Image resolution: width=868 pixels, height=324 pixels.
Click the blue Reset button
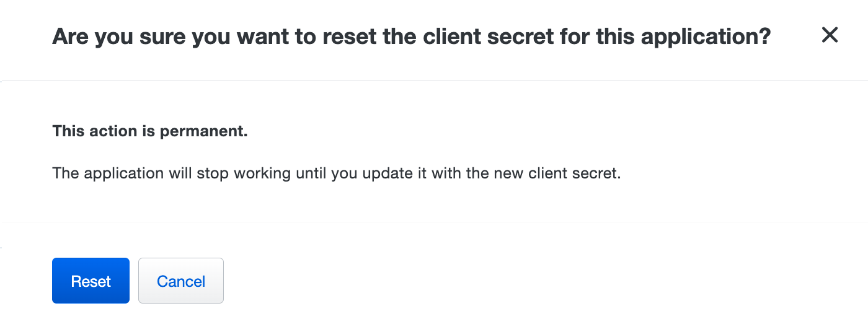pyautogui.click(x=91, y=281)
